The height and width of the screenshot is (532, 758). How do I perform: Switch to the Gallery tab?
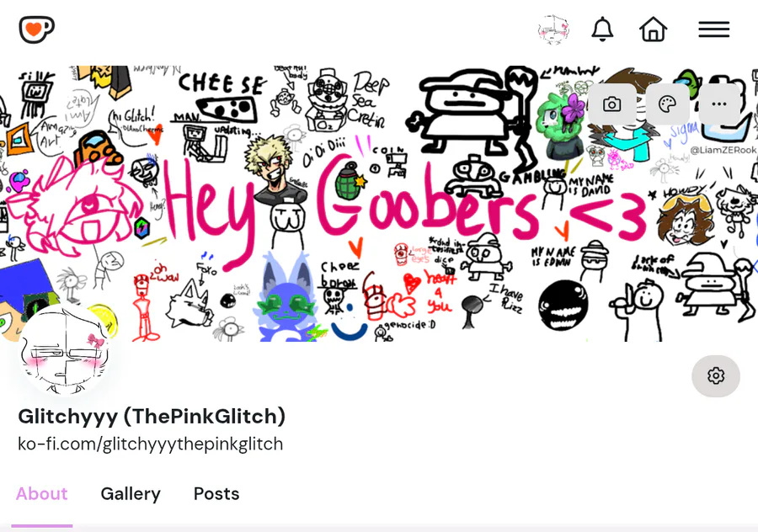[131, 494]
